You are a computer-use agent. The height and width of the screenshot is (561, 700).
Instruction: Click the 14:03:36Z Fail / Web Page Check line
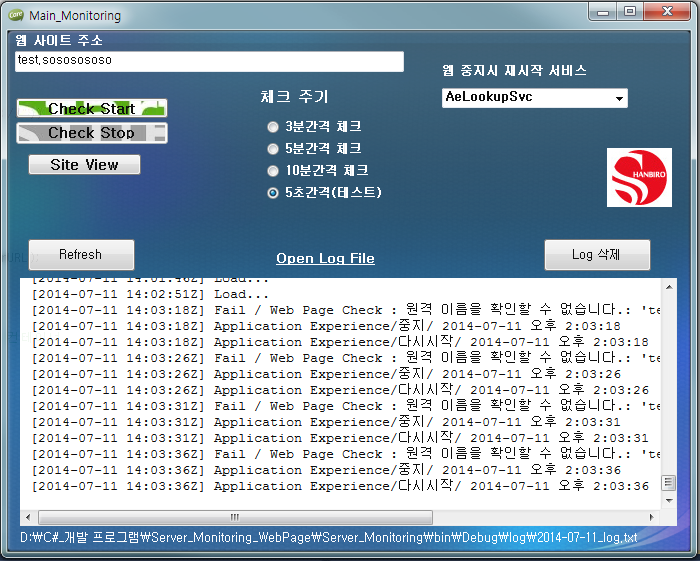coord(346,454)
